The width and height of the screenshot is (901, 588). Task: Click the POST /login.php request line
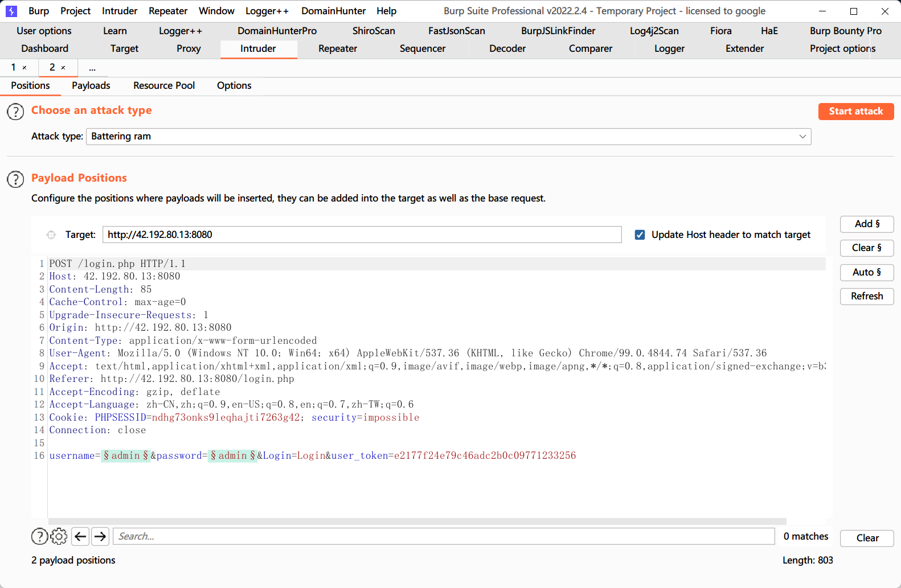pyautogui.click(x=117, y=264)
